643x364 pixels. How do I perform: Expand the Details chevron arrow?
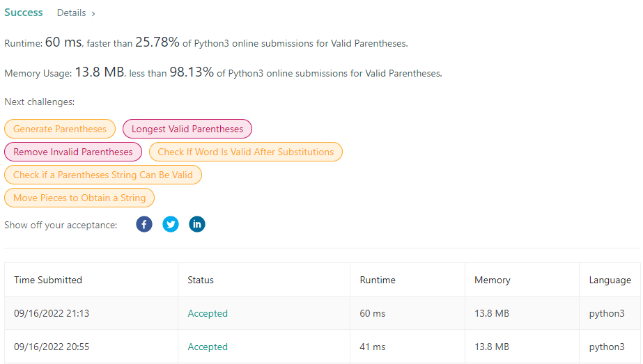click(93, 13)
